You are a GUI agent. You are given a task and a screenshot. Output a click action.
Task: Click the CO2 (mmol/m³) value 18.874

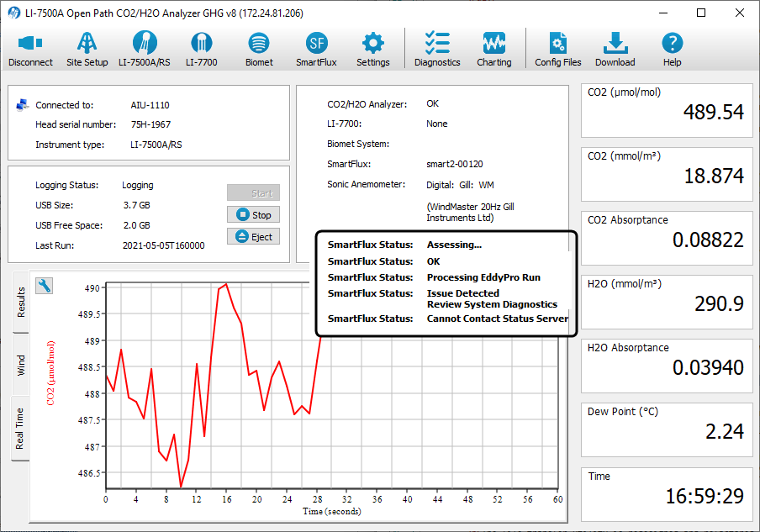click(x=714, y=176)
